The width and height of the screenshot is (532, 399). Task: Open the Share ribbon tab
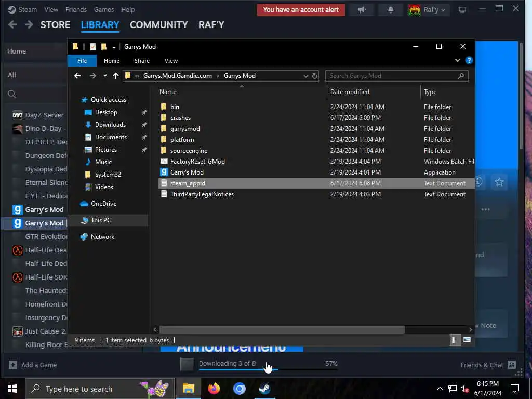(x=142, y=61)
